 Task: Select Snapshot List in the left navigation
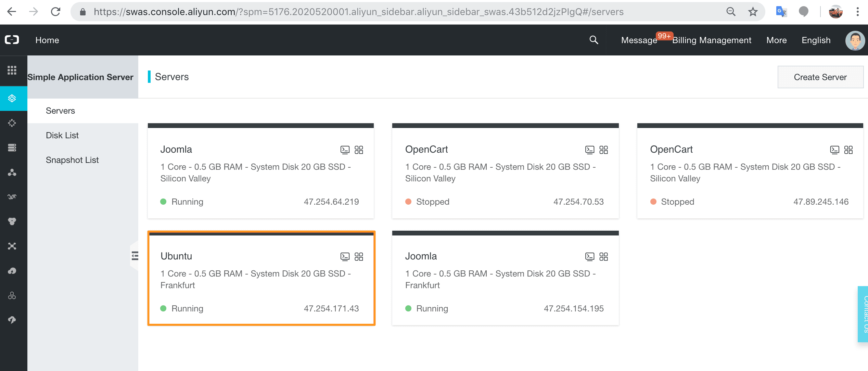83,160
